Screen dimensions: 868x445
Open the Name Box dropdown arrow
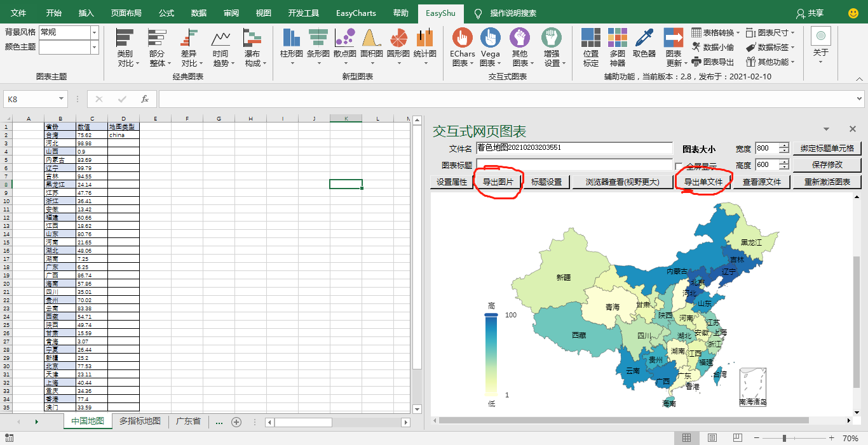(62, 99)
